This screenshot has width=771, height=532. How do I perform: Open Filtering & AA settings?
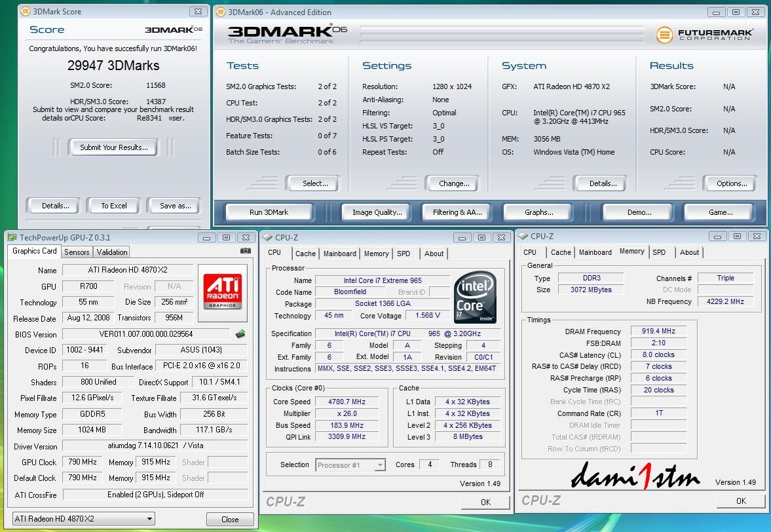click(457, 212)
